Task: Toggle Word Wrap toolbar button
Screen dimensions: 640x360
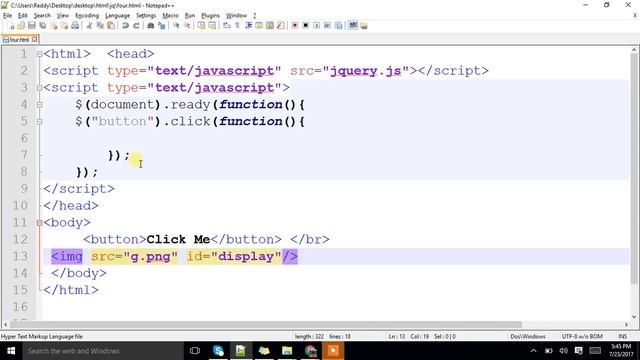Action: point(227,26)
